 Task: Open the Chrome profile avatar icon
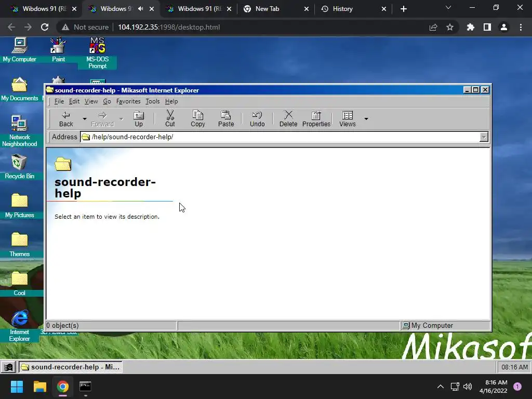coord(504,27)
